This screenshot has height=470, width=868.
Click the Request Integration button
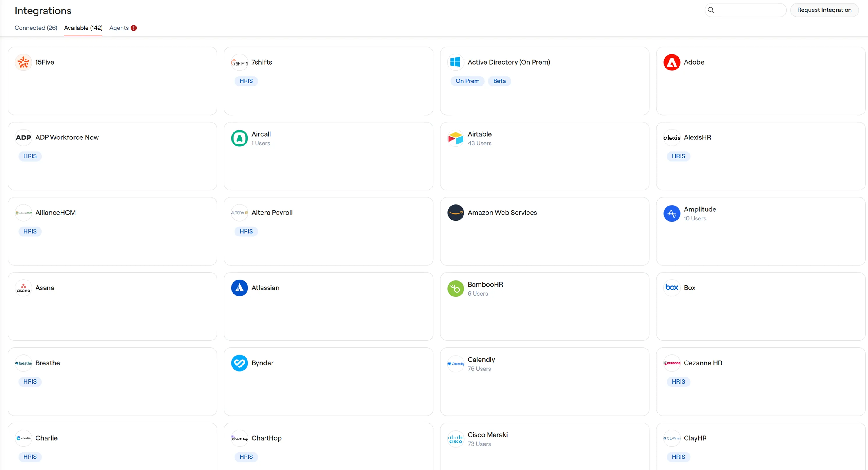coord(824,10)
